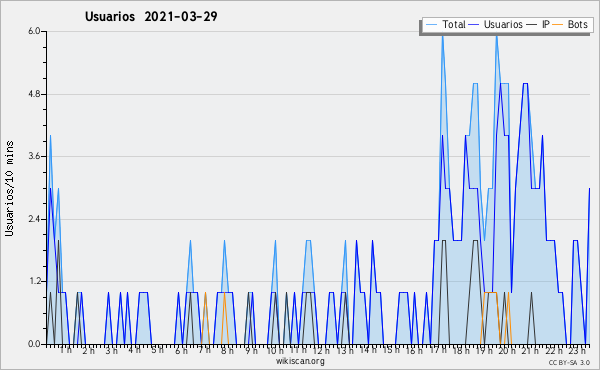Click the '3 h' x-axis label
The image size is (600, 370).
[112, 350]
